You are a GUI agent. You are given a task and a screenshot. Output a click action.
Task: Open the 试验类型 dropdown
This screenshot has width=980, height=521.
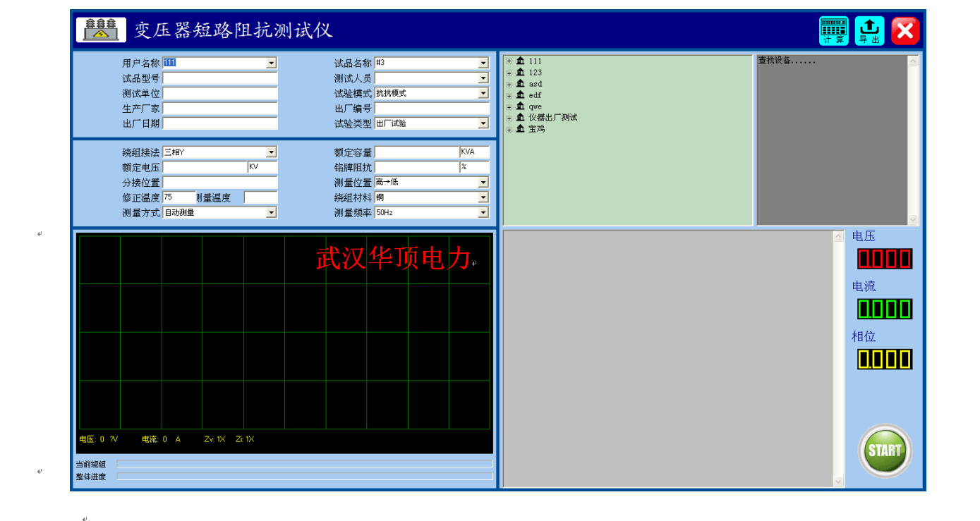483,123
